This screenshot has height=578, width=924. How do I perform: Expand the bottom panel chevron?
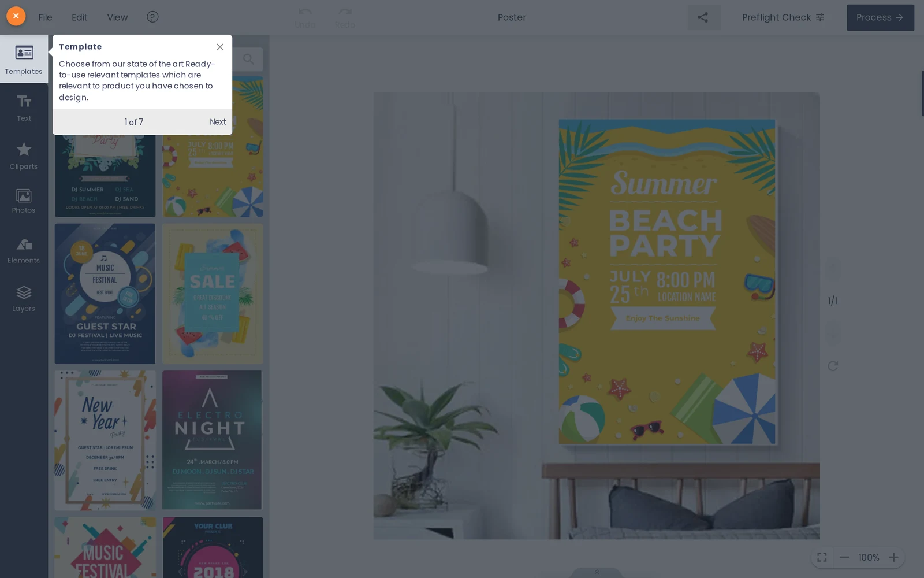(597, 572)
